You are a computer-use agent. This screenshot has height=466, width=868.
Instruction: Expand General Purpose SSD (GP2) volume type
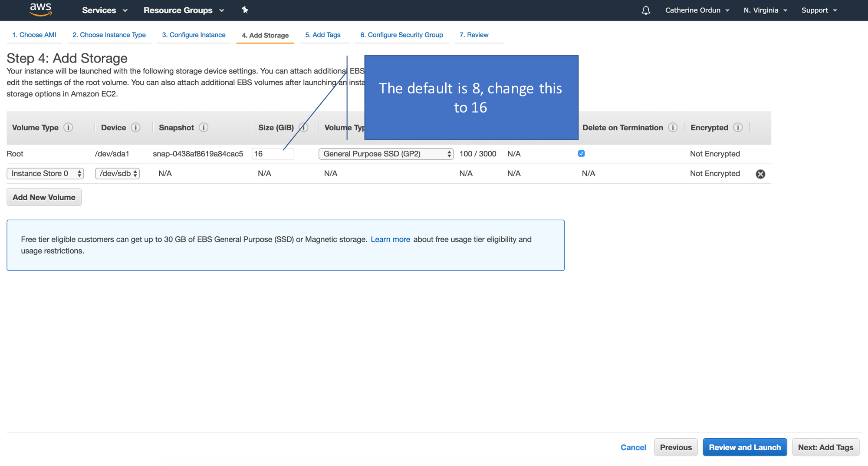point(385,154)
